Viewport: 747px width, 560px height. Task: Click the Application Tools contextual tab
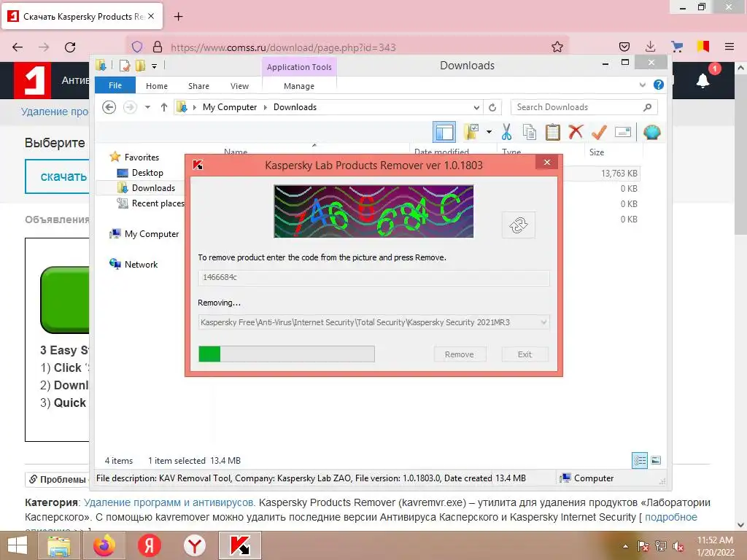click(299, 66)
